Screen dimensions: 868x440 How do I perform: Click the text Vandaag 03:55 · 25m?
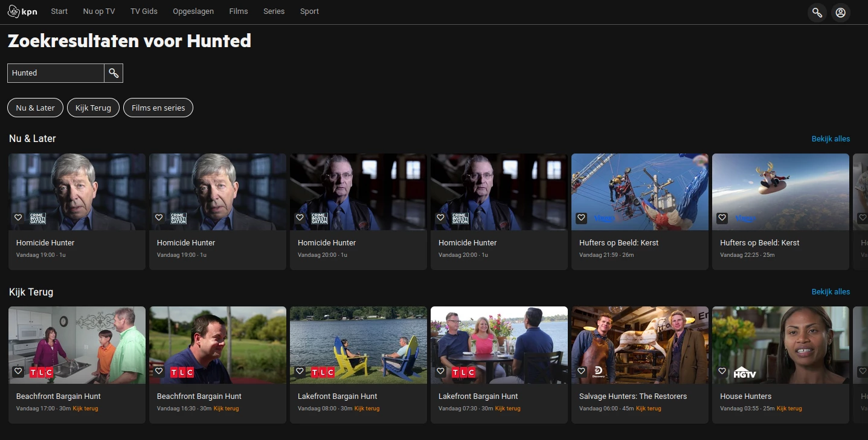[x=747, y=409]
